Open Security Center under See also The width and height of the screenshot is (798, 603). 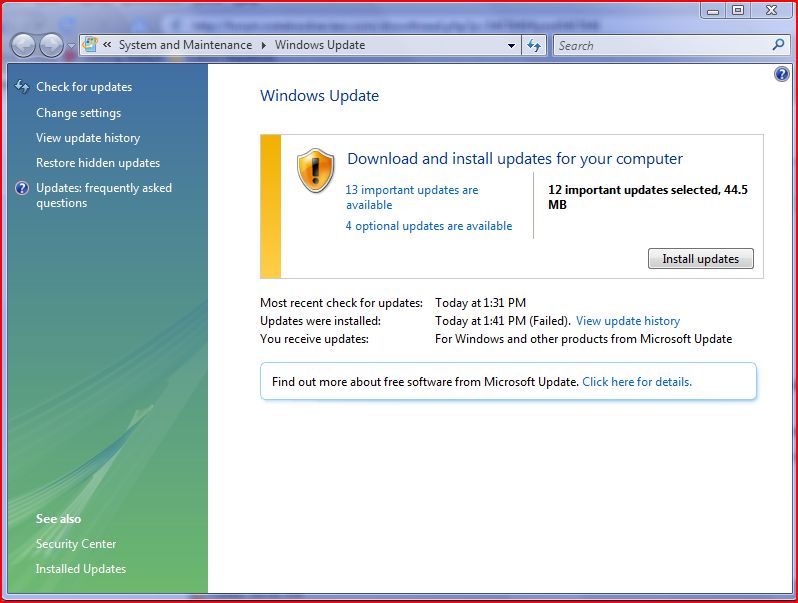76,544
